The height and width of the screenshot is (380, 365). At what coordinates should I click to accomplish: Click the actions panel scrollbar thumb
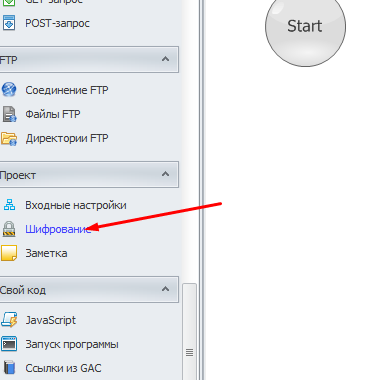coord(190,332)
